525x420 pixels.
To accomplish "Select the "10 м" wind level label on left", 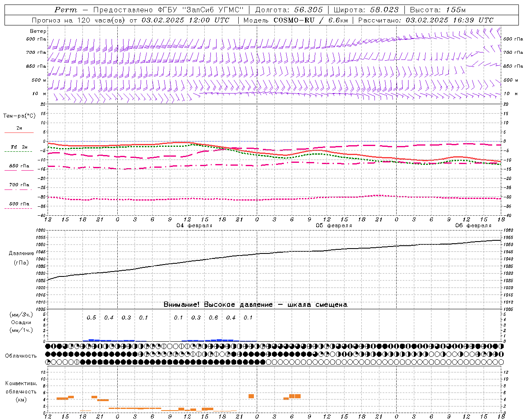I will (x=39, y=94).
